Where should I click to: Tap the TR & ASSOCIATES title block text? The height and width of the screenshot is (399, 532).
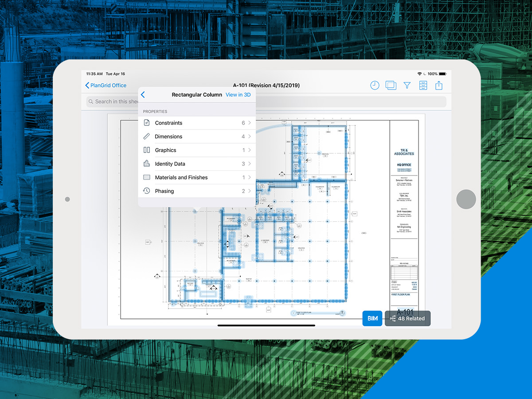404,152
